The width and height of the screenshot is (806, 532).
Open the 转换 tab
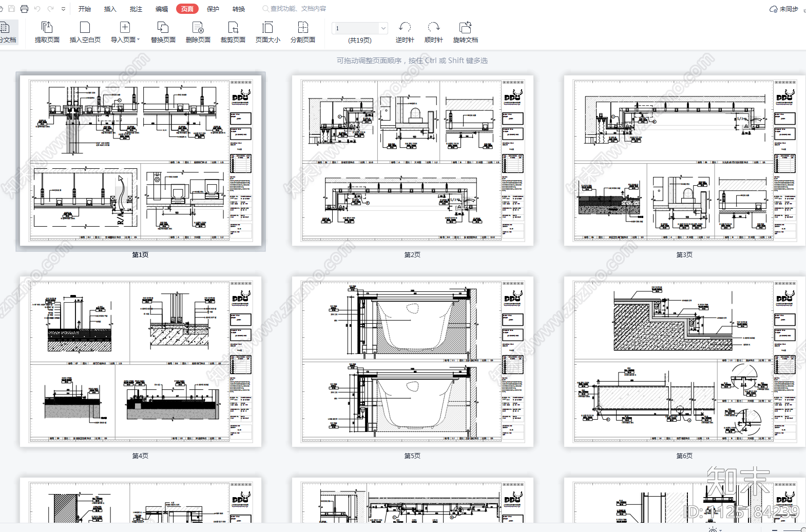tap(239, 9)
